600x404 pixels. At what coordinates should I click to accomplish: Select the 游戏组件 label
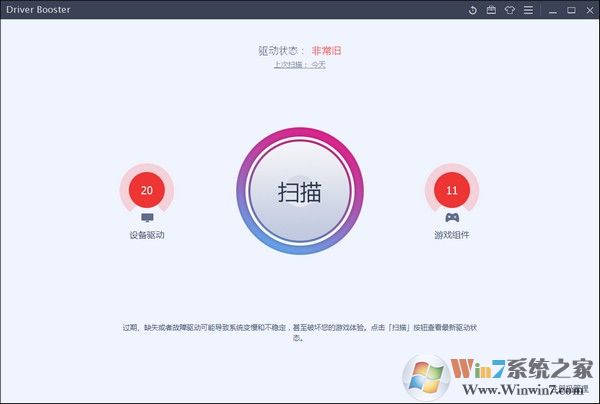click(x=452, y=235)
